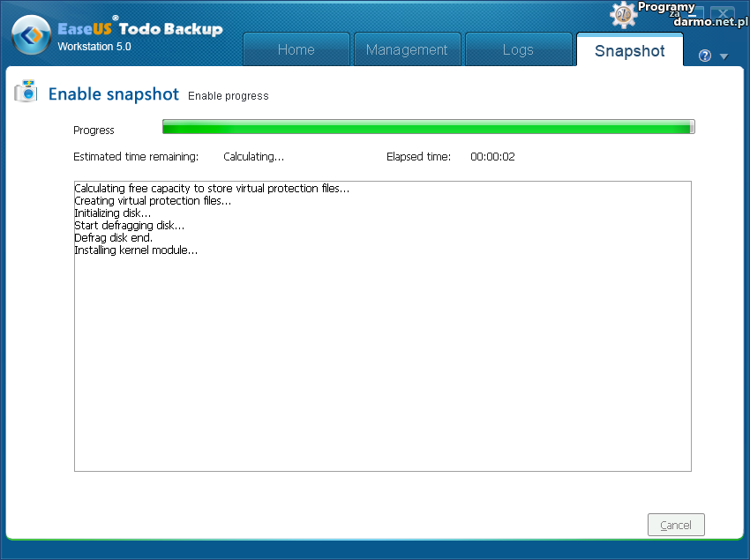Image resolution: width=750 pixels, height=560 pixels.
Task: Minimize the Todo Backup window
Action: (693, 15)
